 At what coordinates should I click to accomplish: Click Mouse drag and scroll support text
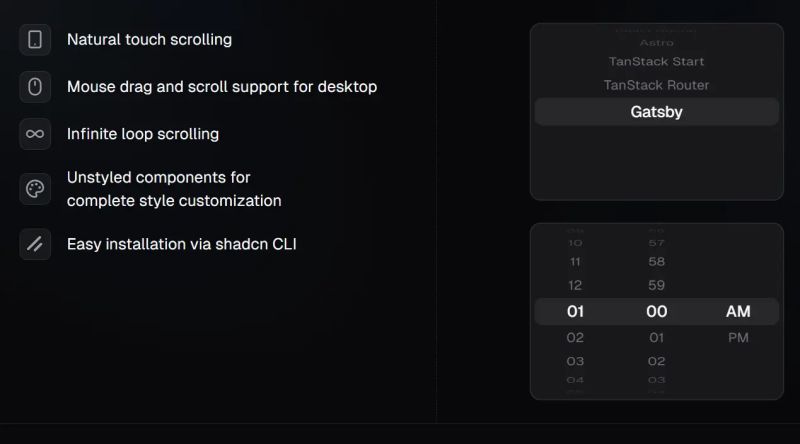[x=222, y=87]
